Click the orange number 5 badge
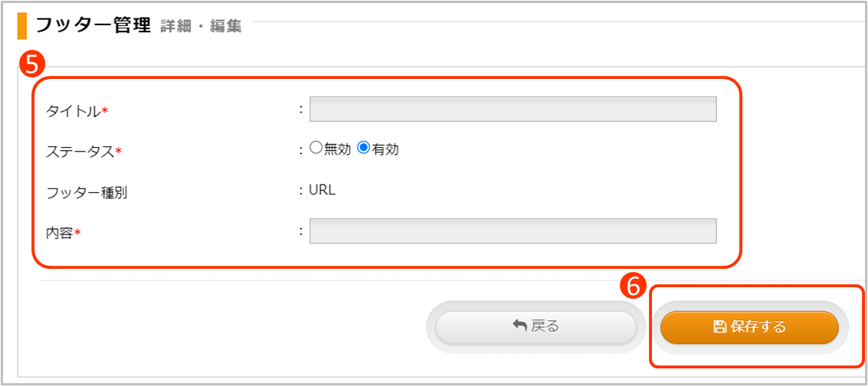Viewport: 868px width, 386px height. pyautogui.click(x=30, y=64)
